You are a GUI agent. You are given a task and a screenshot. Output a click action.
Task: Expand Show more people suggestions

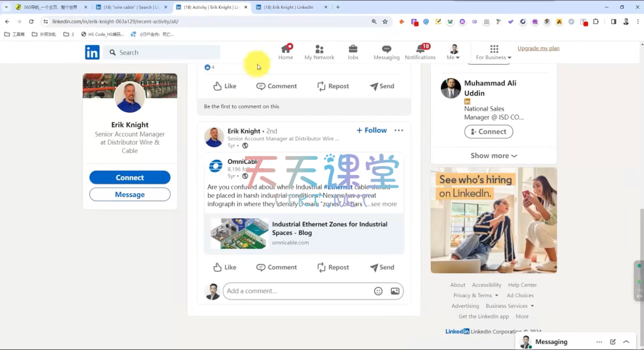click(494, 155)
